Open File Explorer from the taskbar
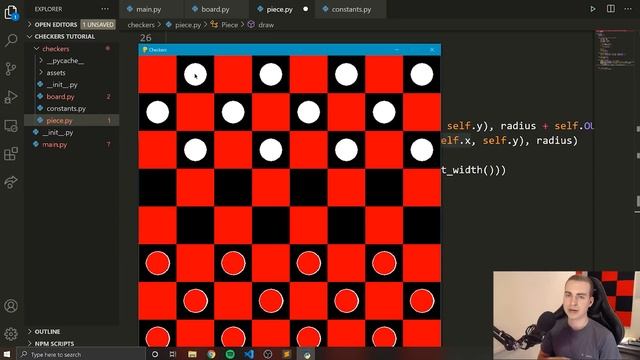The width and height of the screenshot is (640, 360). coord(192,354)
